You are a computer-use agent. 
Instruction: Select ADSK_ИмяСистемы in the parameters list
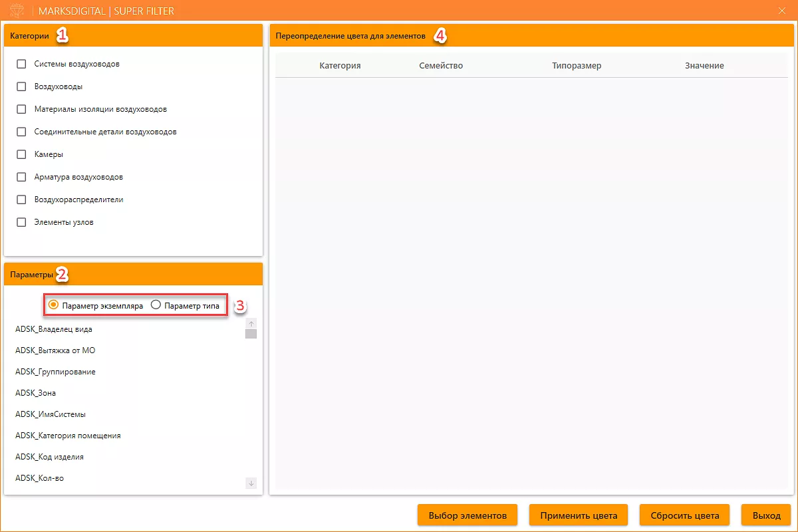51,414
